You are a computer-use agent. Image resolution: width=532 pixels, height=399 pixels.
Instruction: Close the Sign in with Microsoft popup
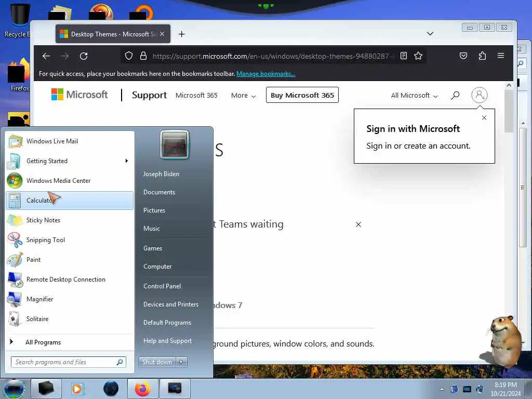point(484,118)
